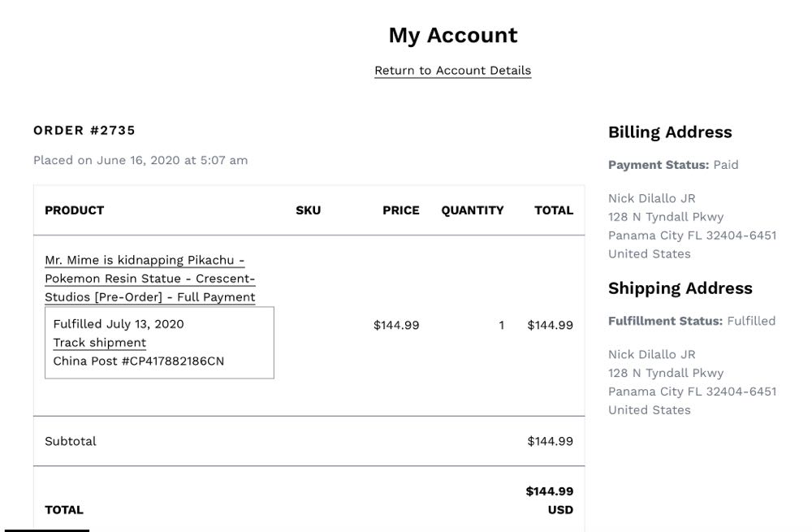Click the SKU column header
812x532 pixels.
click(x=308, y=210)
